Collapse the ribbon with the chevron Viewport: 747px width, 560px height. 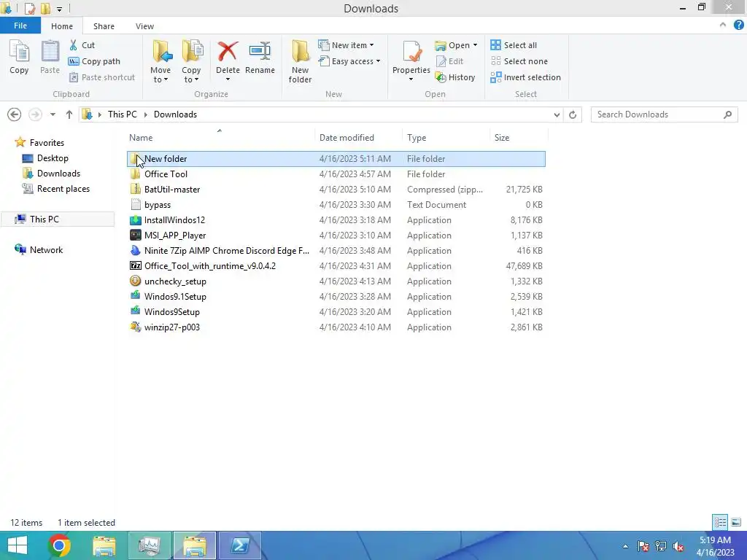click(x=723, y=26)
